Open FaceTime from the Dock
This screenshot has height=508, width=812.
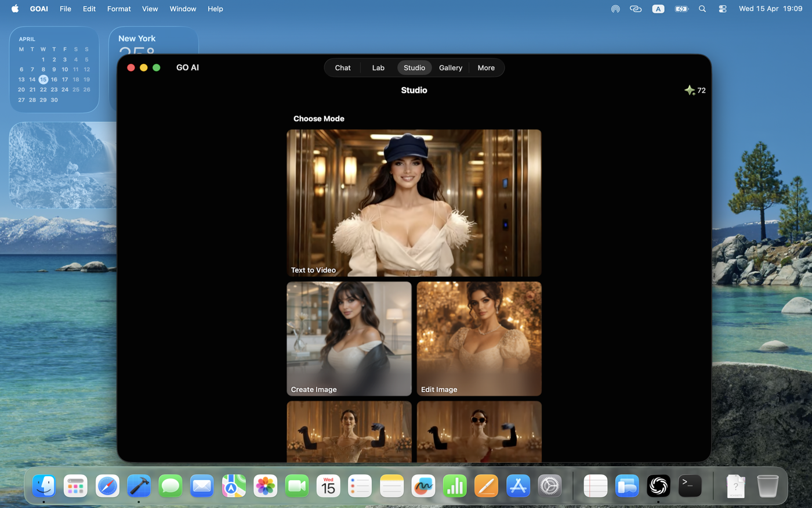[297, 485]
